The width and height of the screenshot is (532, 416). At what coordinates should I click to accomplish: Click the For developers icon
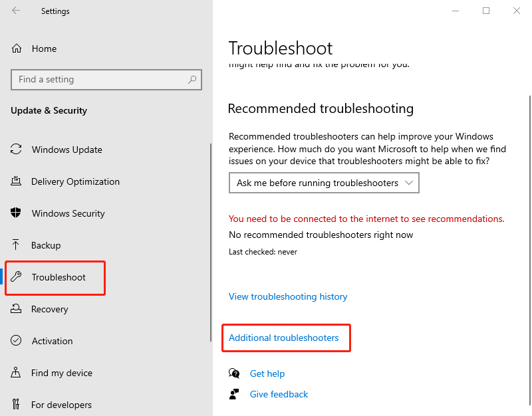pyautogui.click(x=17, y=405)
